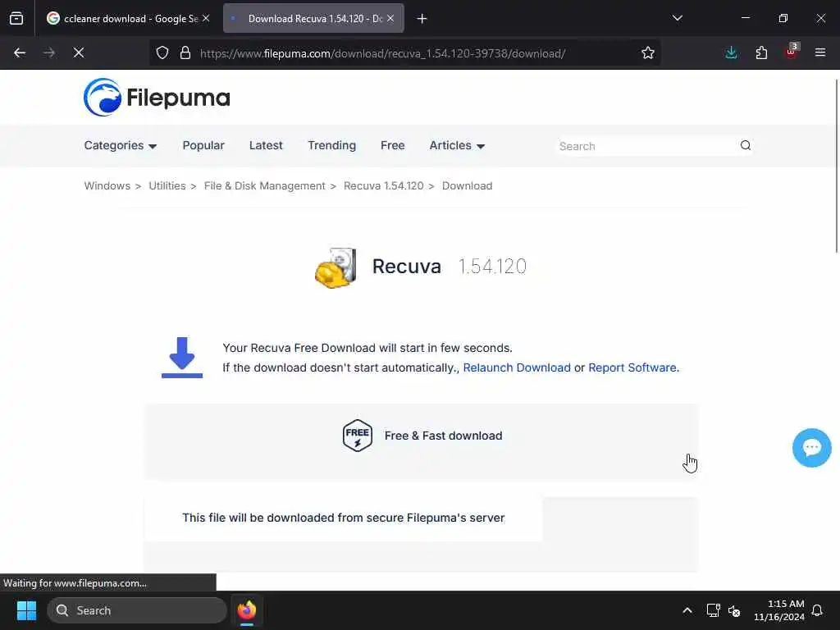The height and width of the screenshot is (630, 840).
Task: Click the page vertical scrollbar thumb
Action: tap(837, 165)
